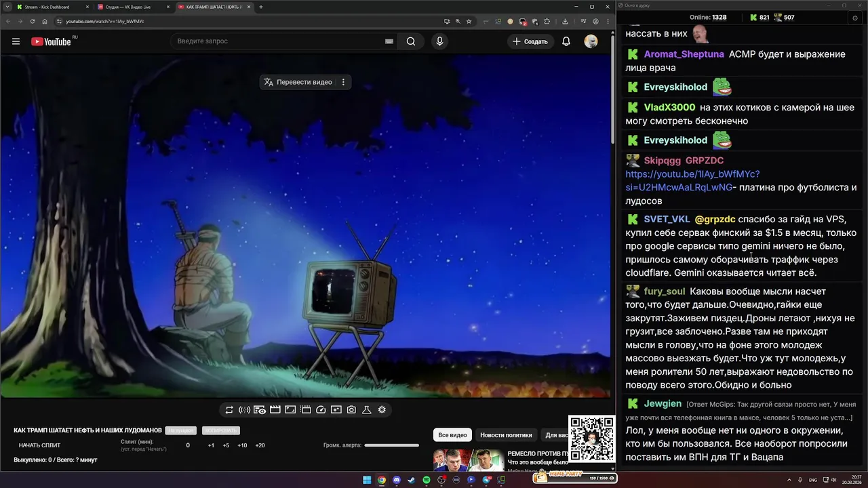Click the +10 split minutes button
The width and height of the screenshot is (868, 488).
pyautogui.click(x=242, y=445)
